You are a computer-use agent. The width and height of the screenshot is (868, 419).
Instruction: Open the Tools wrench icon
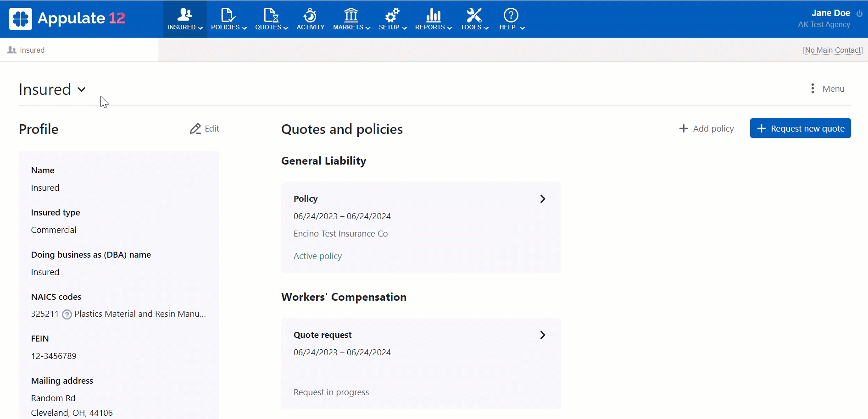point(474,15)
